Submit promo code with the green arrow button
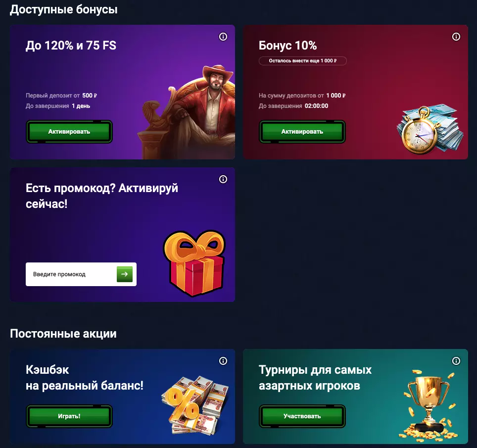 pyautogui.click(x=124, y=274)
